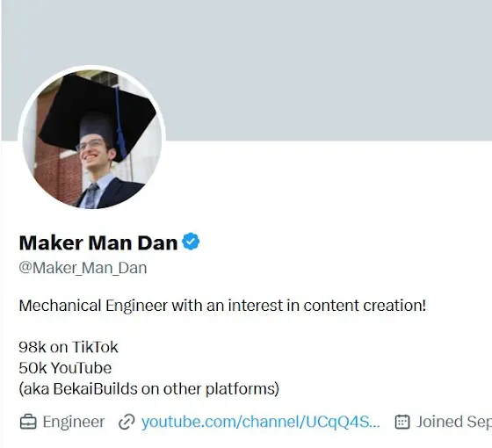Click the word Mechanical in bio
The width and height of the screenshot is (492, 448).
pos(60,306)
